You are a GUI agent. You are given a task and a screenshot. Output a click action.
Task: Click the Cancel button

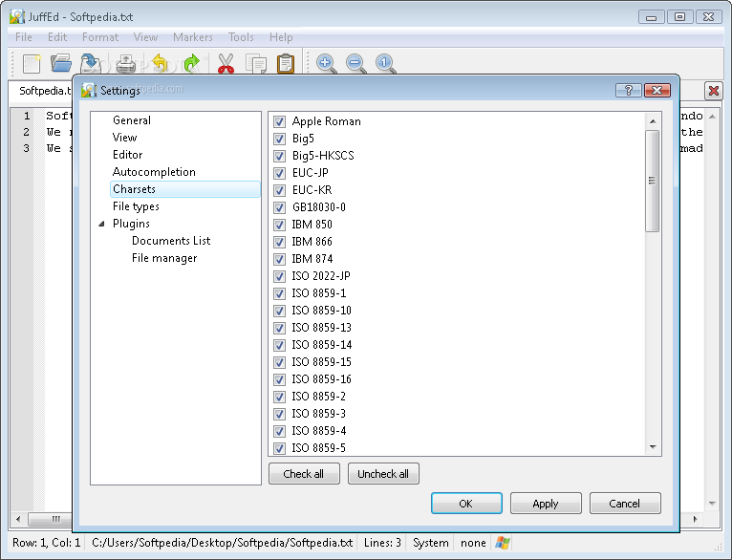pyautogui.click(x=625, y=504)
